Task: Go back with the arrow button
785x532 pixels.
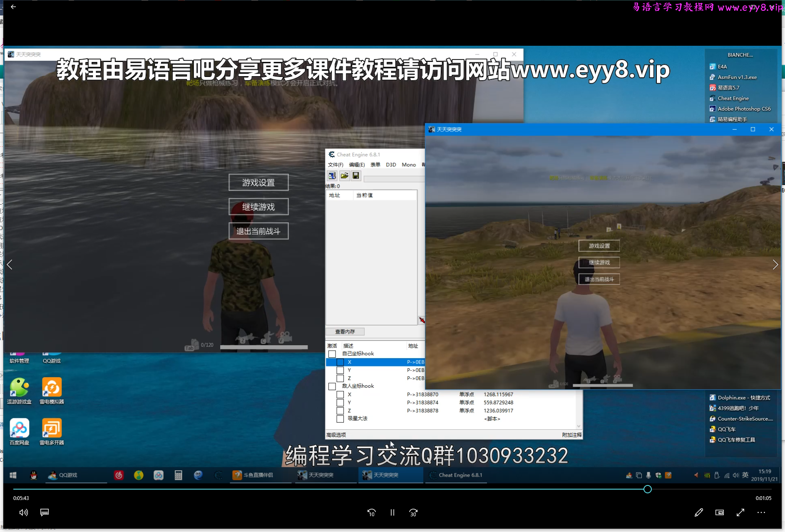Action: (x=13, y=7)
